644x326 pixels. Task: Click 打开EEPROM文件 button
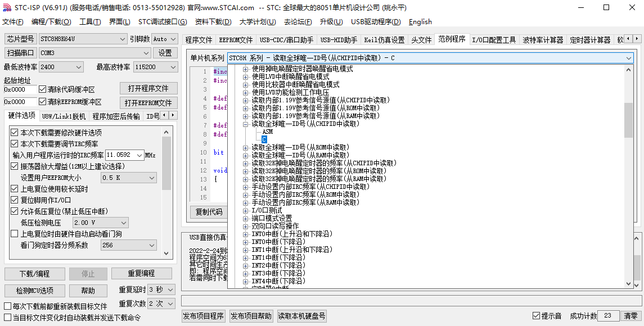(x=148, y=103)
